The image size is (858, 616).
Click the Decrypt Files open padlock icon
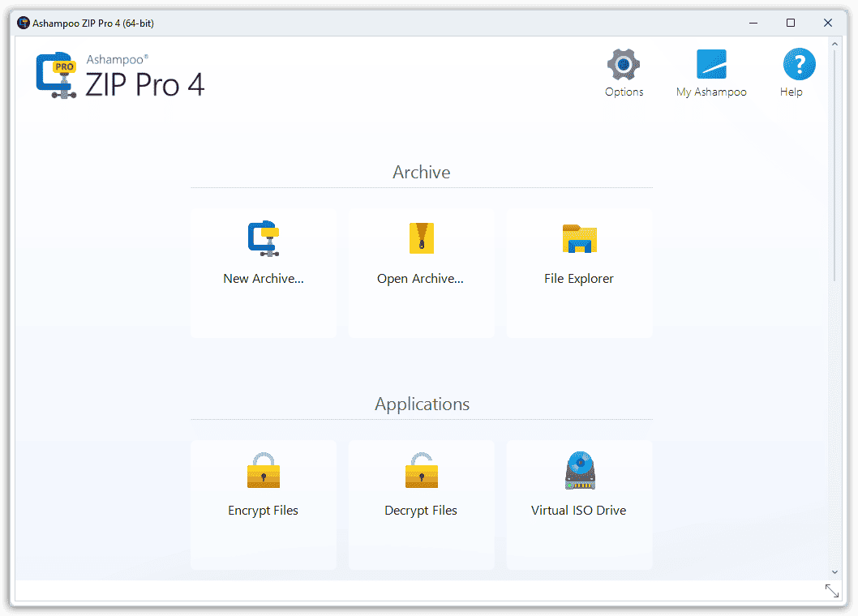coord(422,470)
